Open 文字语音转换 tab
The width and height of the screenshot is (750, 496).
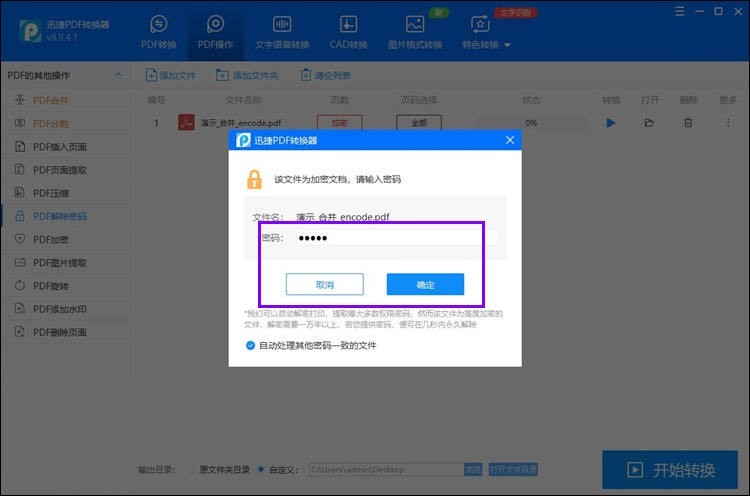282,32
